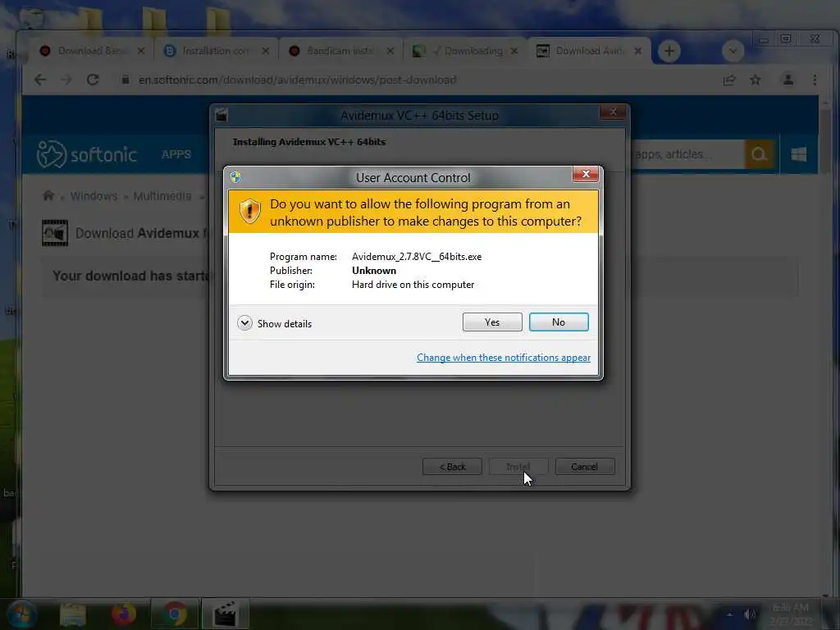Click home breadcrumb icon
Screen dimensions: 840x630
48,195
